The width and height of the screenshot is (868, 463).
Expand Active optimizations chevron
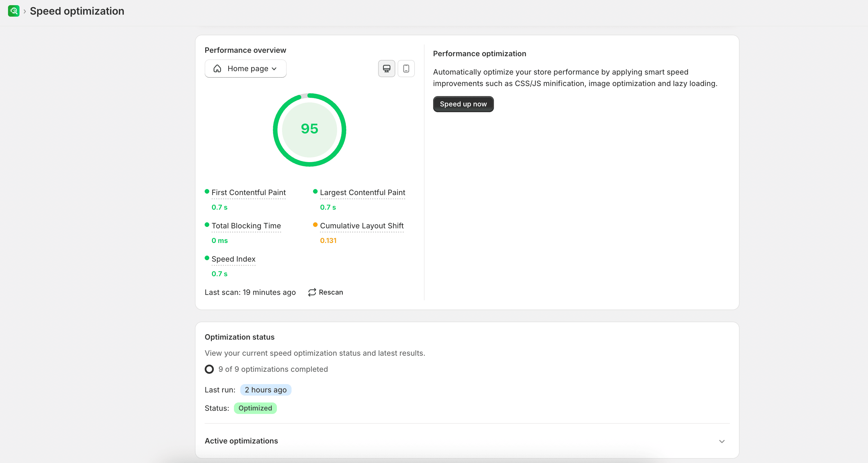click(722, 441)
